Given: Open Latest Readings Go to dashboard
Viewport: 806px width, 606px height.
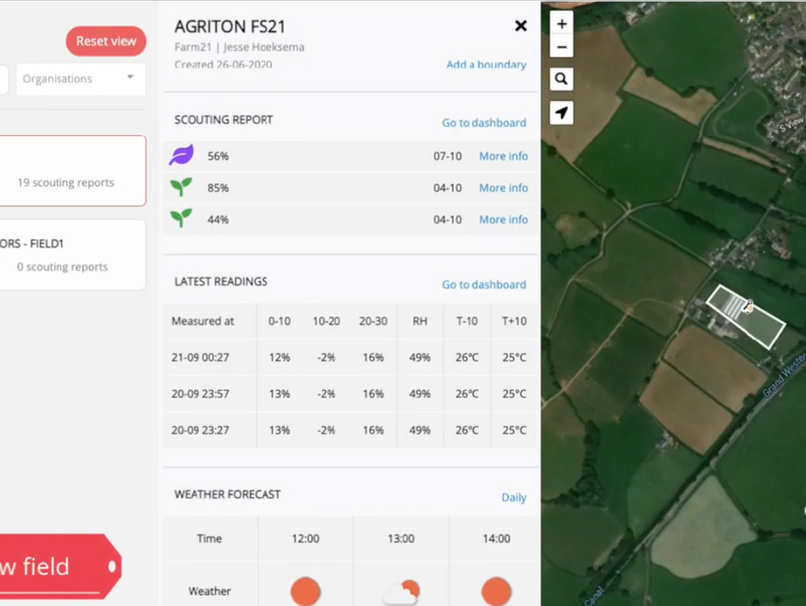Looking at the screenshot, I should 484,285.
